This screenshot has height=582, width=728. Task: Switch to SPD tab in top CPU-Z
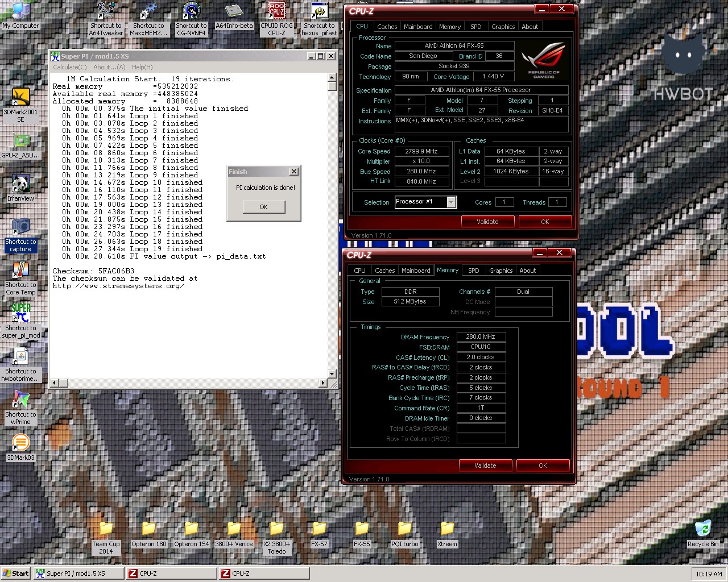point(476,27)
